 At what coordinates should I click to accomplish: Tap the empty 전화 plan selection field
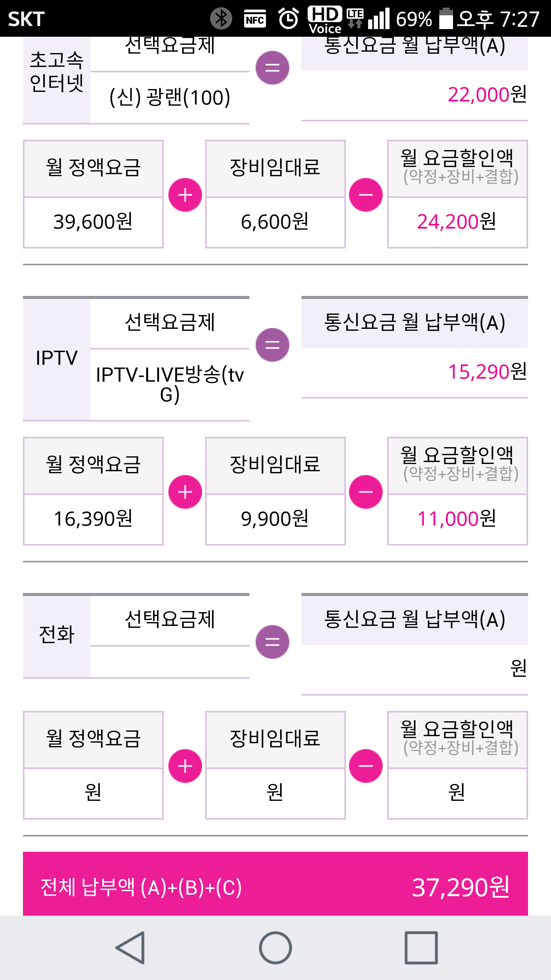click(170, 662)
